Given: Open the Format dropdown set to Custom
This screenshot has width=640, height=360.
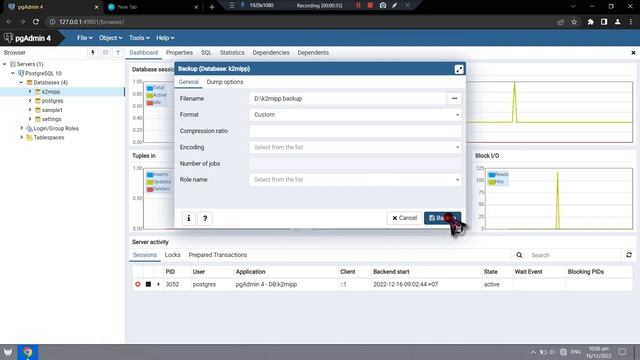Looking at the screenshot, I should (x=355, y=115).
